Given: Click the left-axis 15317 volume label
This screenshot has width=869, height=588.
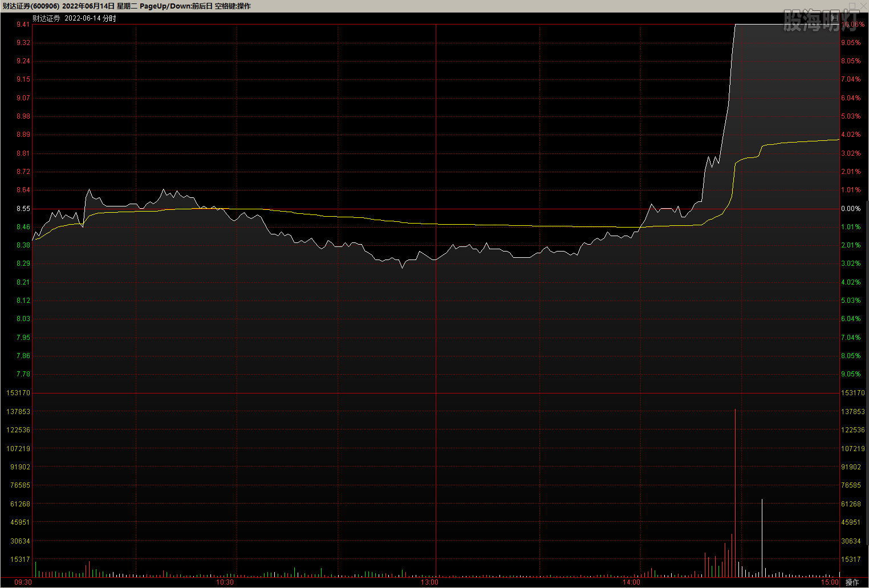Looking at the screenshot, I should [20, 559].
